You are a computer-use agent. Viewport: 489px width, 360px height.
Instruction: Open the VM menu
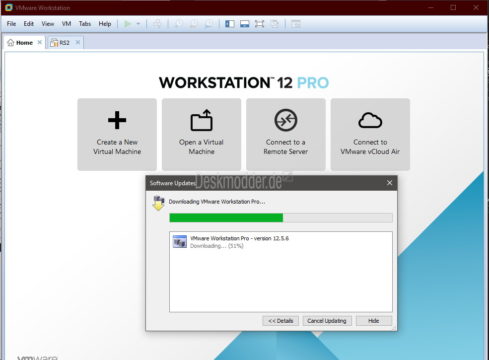tap(66, 24)
